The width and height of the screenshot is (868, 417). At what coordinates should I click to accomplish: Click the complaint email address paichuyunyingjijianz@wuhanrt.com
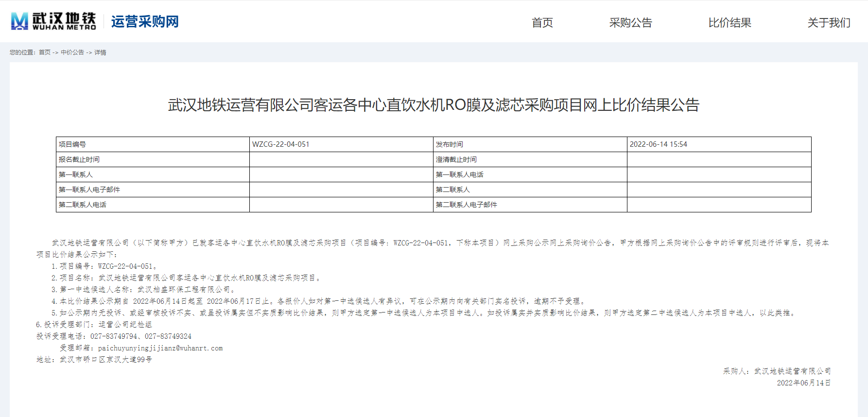(160, 348)
